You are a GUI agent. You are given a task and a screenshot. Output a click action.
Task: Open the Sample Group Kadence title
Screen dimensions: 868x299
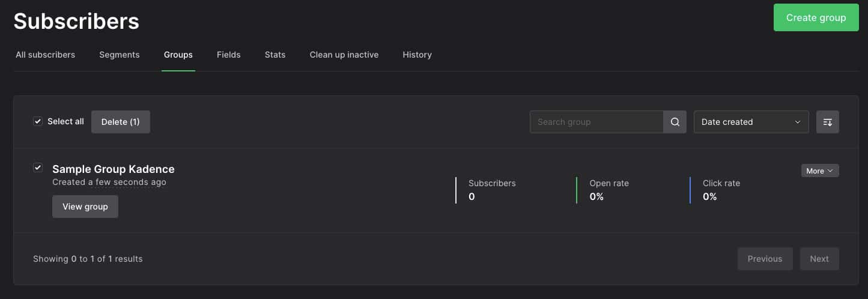pos(114,169)
